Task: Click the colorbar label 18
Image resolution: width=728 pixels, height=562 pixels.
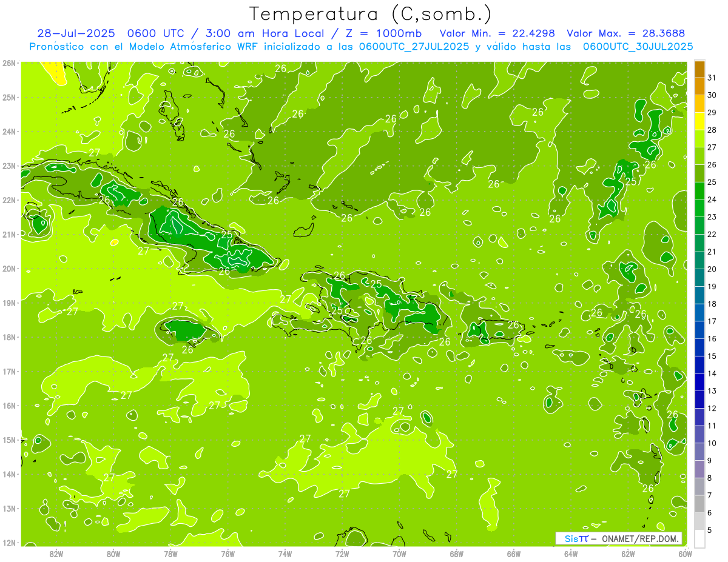Action: click(x=712, y=304)
